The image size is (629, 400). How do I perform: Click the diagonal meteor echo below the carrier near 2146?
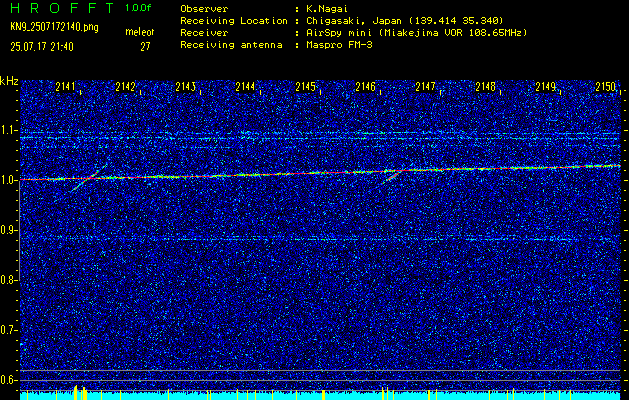[391, 177]
